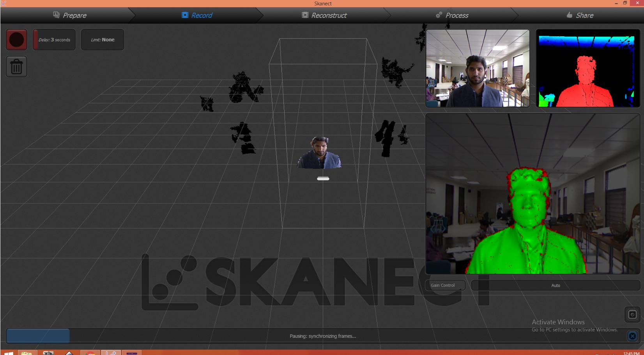Open Google Chrome from the taskbar

pyautogui.click(x=90, y=353)
